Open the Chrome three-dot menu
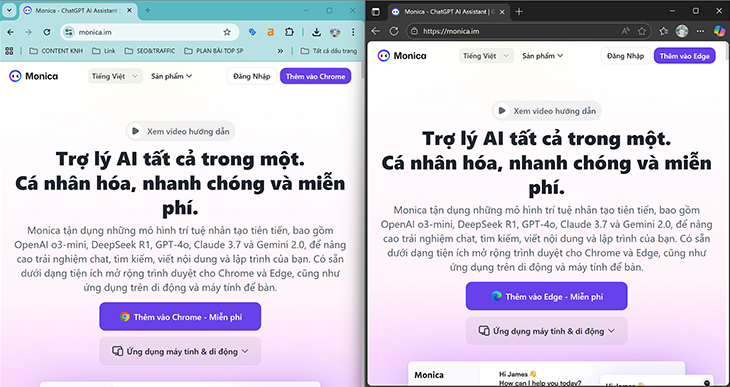 (x=353, y=32)
